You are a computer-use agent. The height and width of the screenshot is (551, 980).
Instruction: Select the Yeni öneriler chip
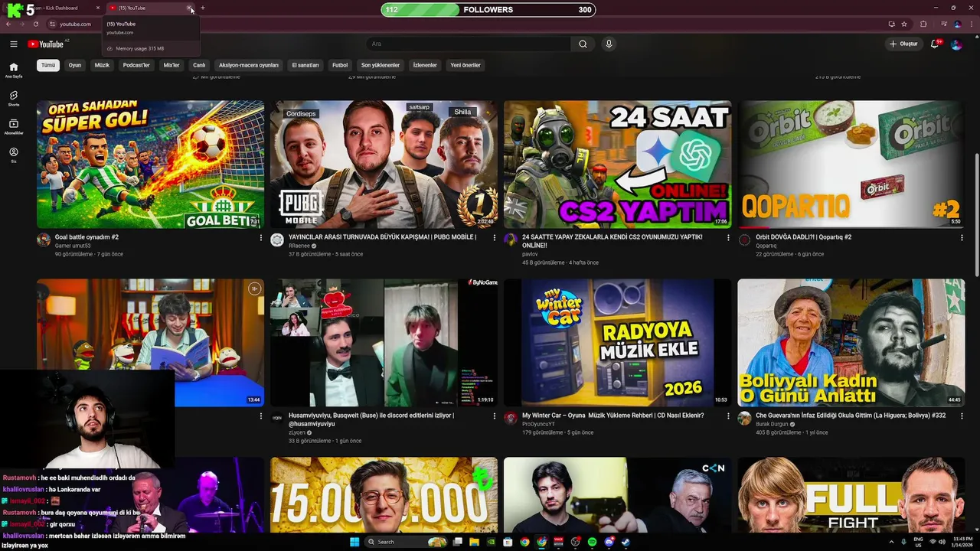[x=465, y=65]
